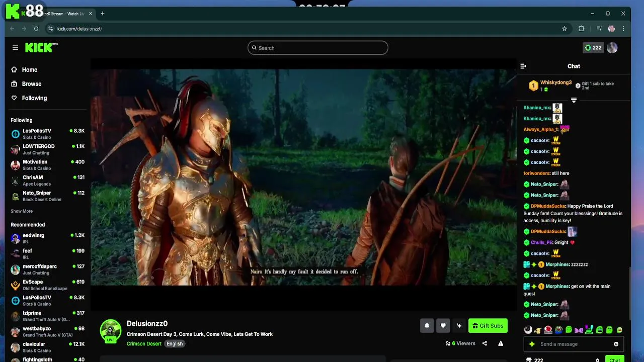Viewport: 644px width, 362px height.
Task: Click the pink bow emote in emote bar
Action: (x=579, y=330)
